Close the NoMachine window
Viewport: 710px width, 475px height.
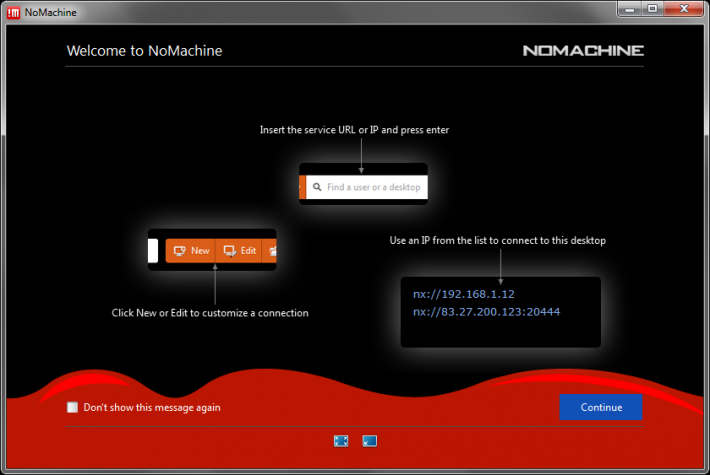tap(684, 9)
